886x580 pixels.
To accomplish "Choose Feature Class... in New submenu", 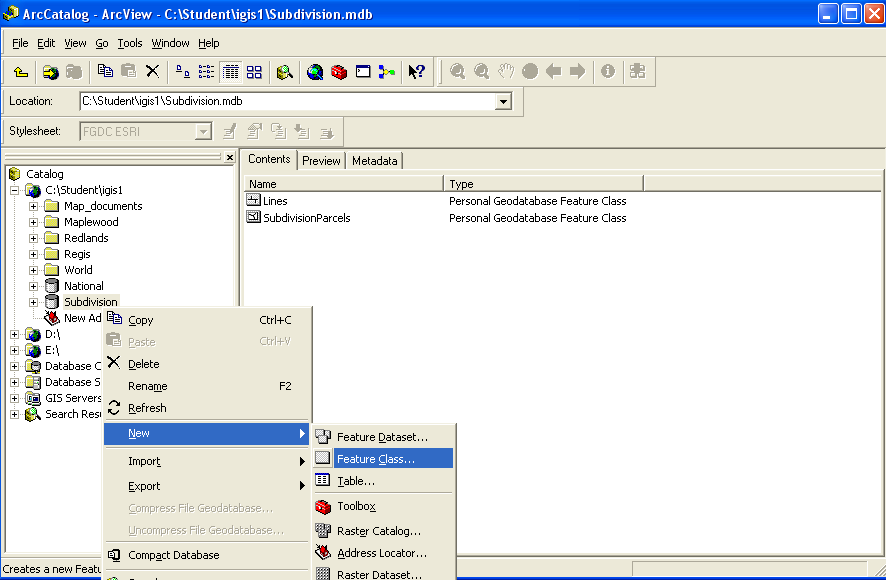I will 384,458.
